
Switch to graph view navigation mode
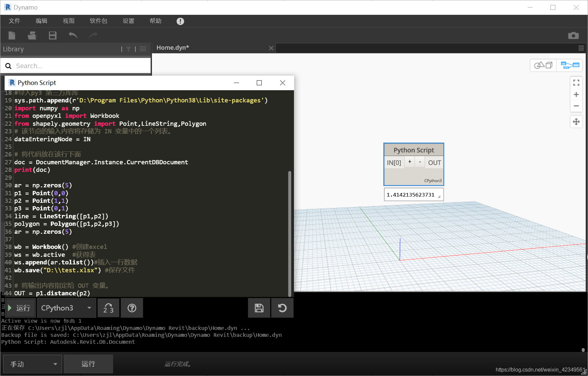coord(570,65)
